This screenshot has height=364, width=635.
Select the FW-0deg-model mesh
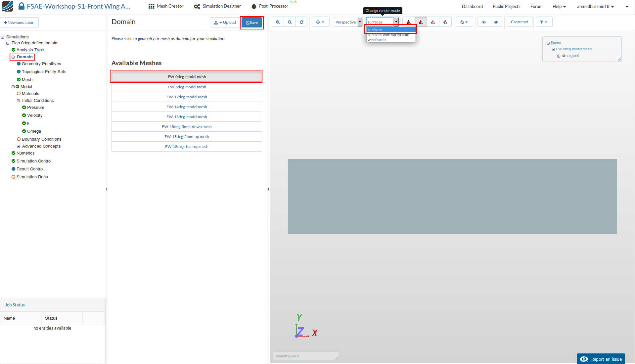[x=187, y=77]
